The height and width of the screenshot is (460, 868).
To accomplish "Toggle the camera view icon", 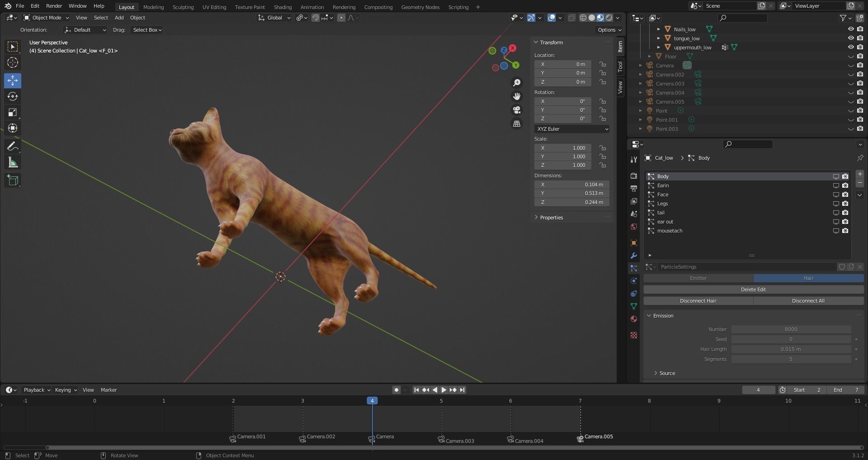I will 517,110.
